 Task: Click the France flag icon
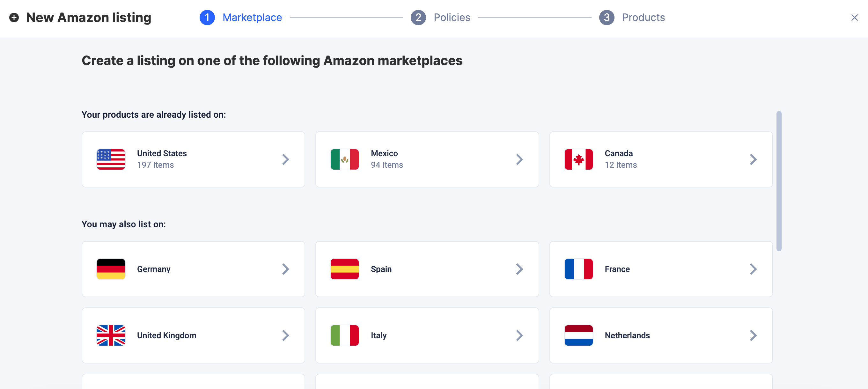[x=578, y=269]
